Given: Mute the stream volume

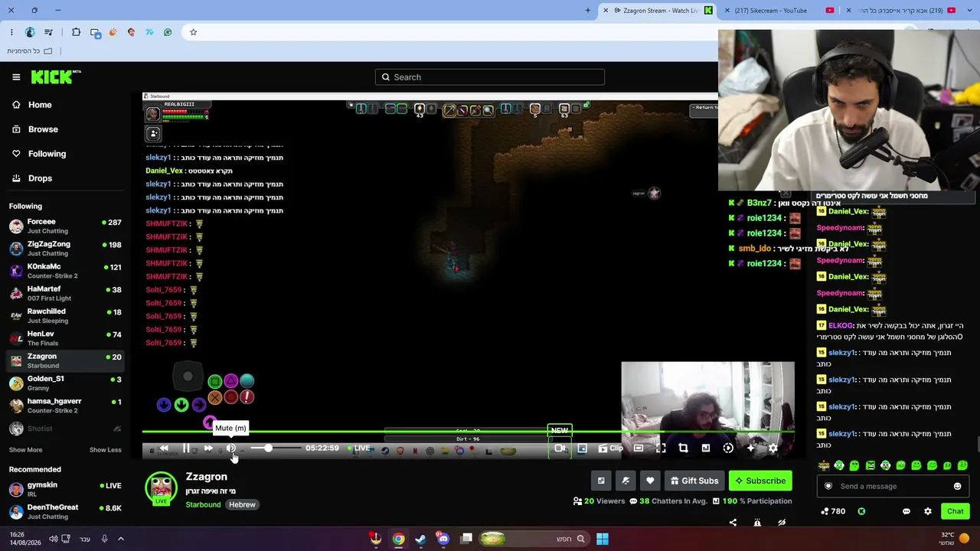Looking at the screenshot, I should (x=230, y=448).
